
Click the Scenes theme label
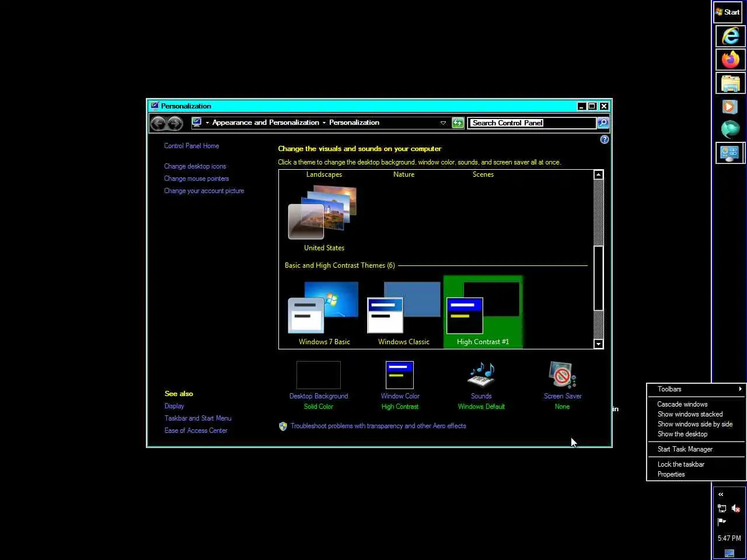483,174
